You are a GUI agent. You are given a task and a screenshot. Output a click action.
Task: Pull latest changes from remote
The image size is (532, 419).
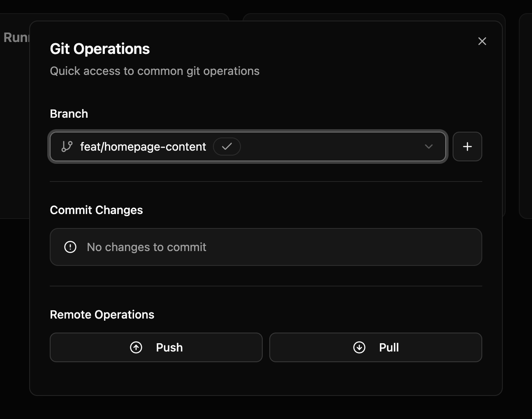pyautogui.click(x=375, y=347)
